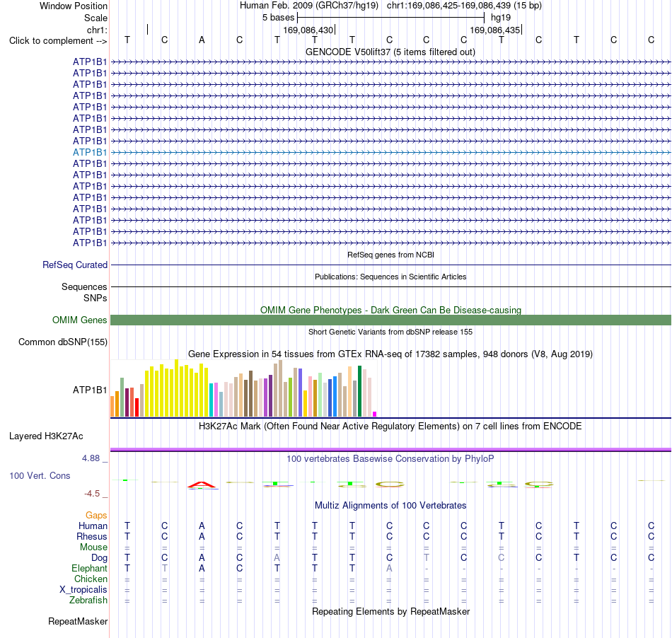Click the red 'A' PhyloP conservation logo
The width and height of the screenshot is (672, 638).
click(x=202, y=485)
